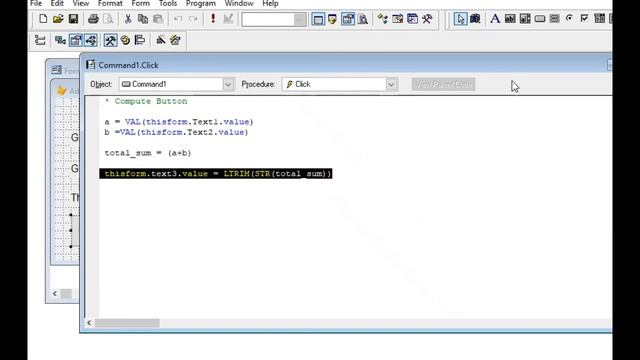Select the Edit Box control tool

[x=525, y=19]
